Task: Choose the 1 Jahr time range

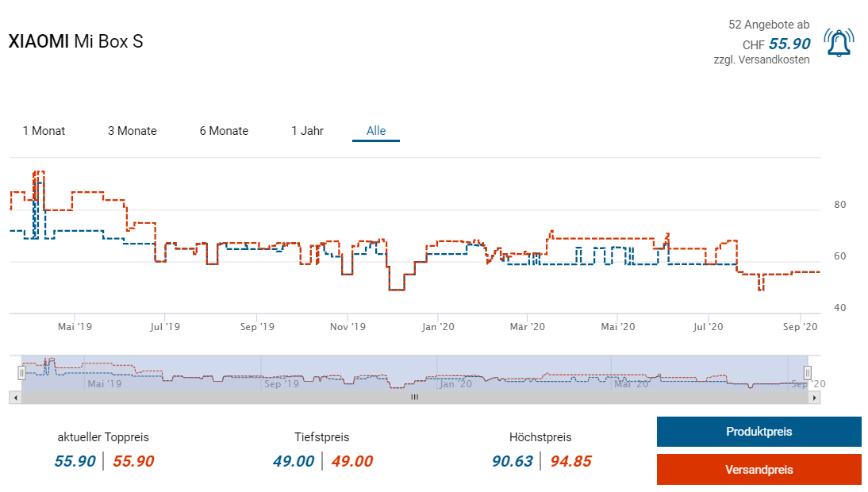Action: coord(307,131)
